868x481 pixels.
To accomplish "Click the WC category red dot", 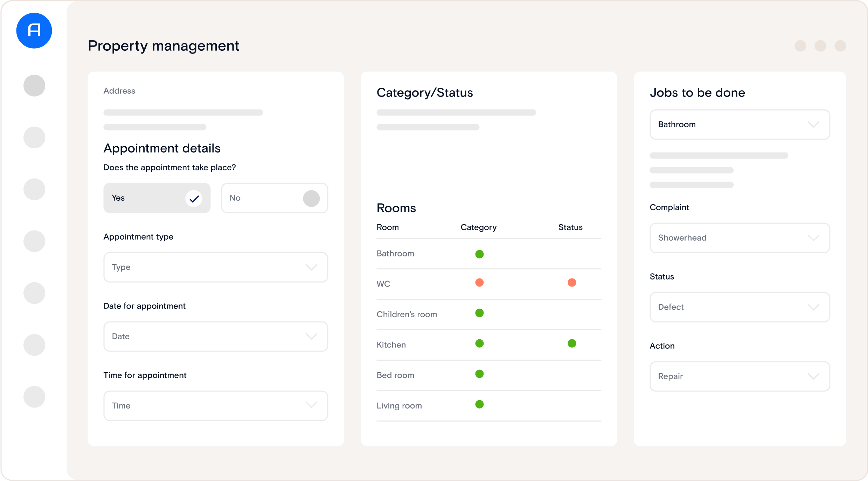I will 479,282.
